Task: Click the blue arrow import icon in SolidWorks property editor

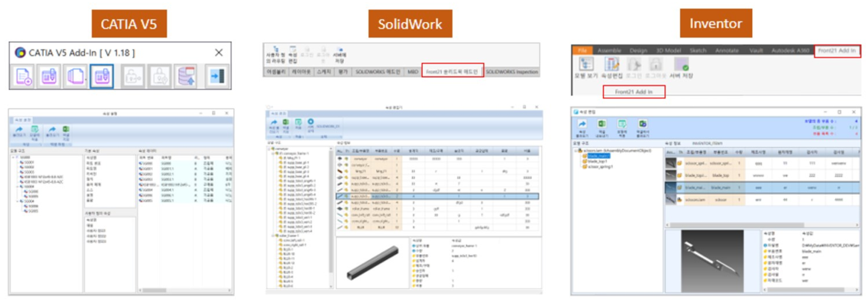Action: pos(273,123)
